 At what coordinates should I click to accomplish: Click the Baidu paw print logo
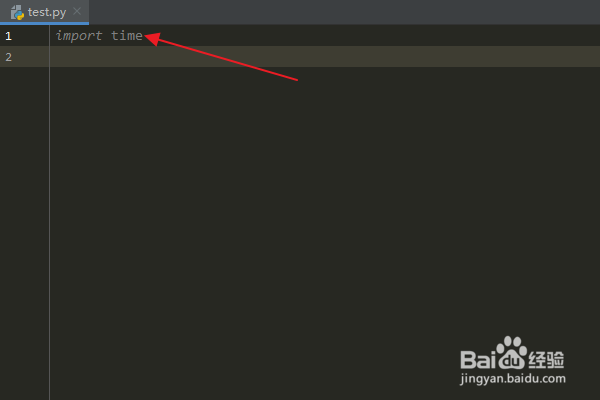(x=512, y=352)
